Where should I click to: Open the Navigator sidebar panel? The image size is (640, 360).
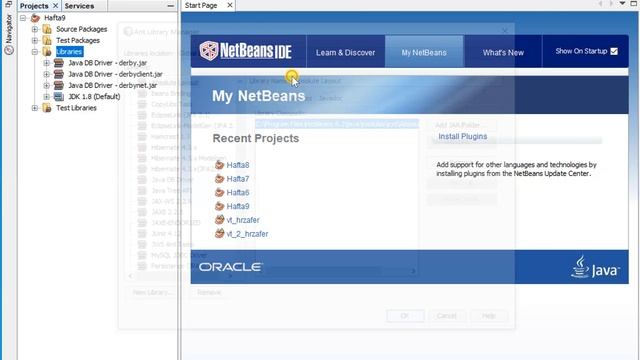[x=9, y=34]
